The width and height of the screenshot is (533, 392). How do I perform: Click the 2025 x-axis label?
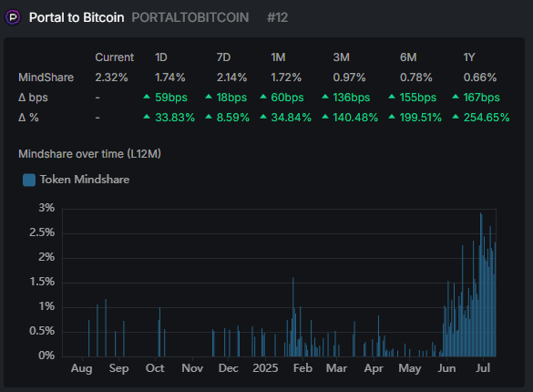pyautogui.click(x=265, y=368)
